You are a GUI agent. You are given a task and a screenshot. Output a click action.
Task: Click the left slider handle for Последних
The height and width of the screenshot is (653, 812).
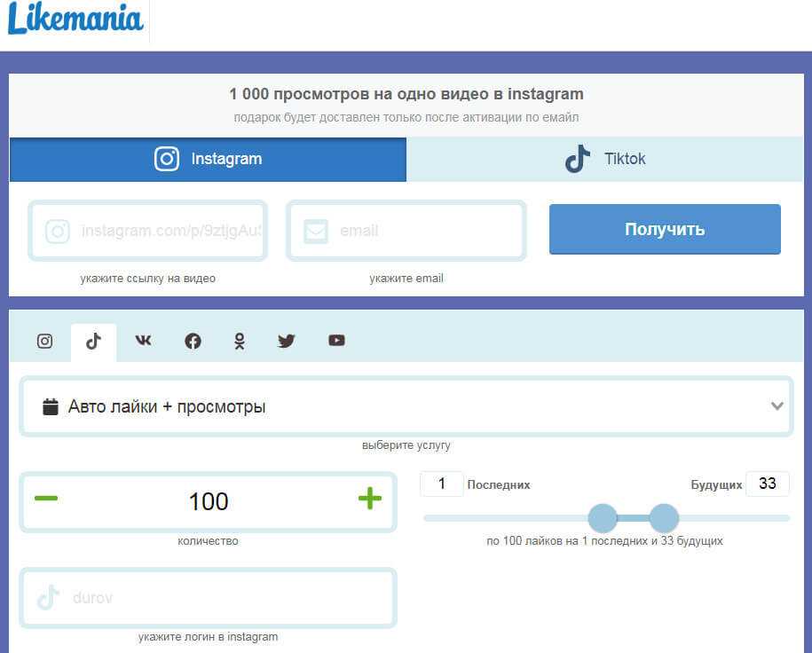pos(603,518)
